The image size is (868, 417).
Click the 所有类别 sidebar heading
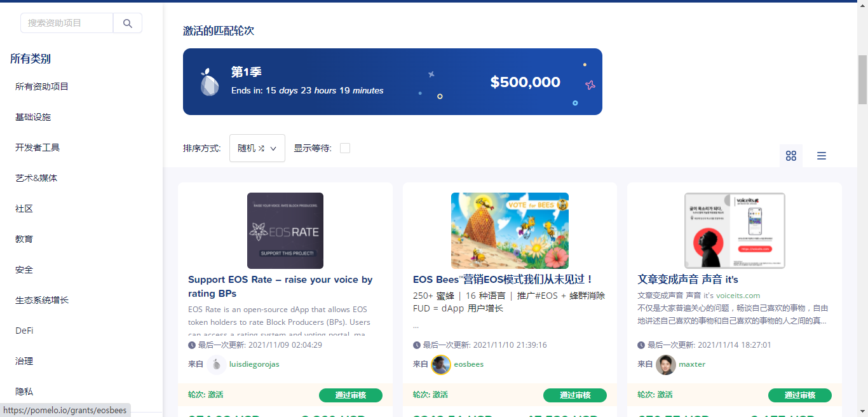[x=31, y=58]
